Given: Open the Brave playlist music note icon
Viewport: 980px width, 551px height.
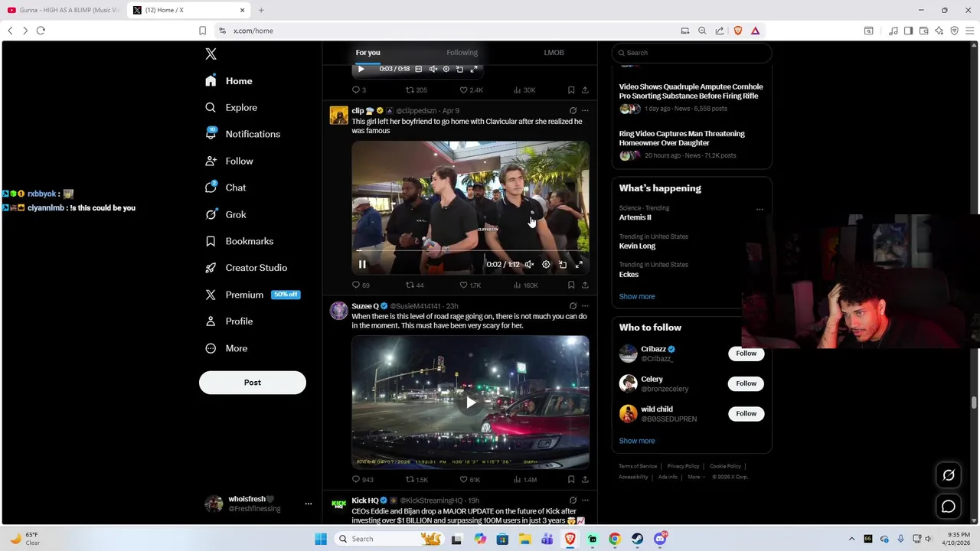Looking at the screenshot, I should [893, 31].
